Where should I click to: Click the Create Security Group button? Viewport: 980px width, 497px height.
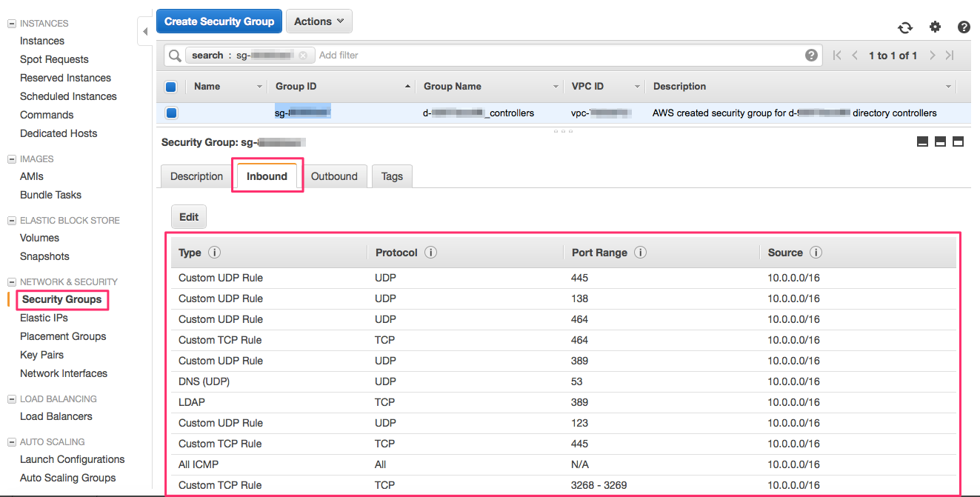(x=219, y=21)
